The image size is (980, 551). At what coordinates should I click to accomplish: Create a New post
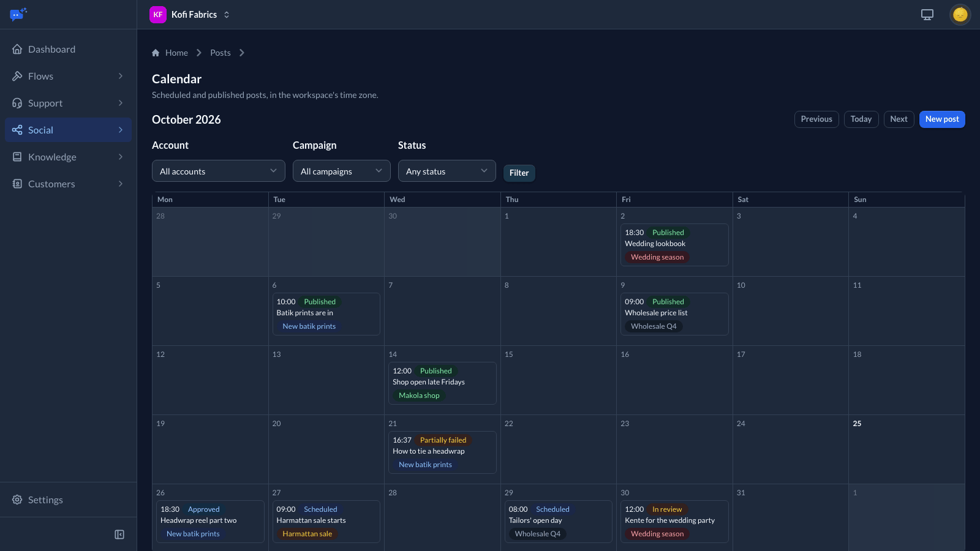click(x=942, y=119)
